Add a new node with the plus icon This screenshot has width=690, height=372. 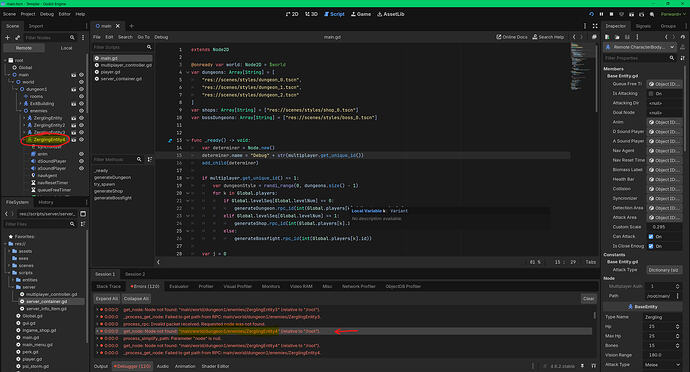pos(7,37)
